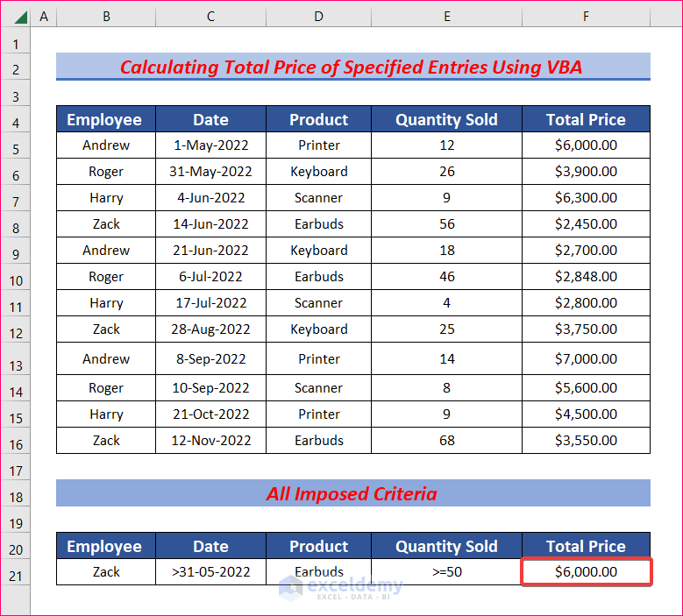The image size is (683, 616).
Task: Select the date cell '12-Nov-2022'
Action: 210,440
